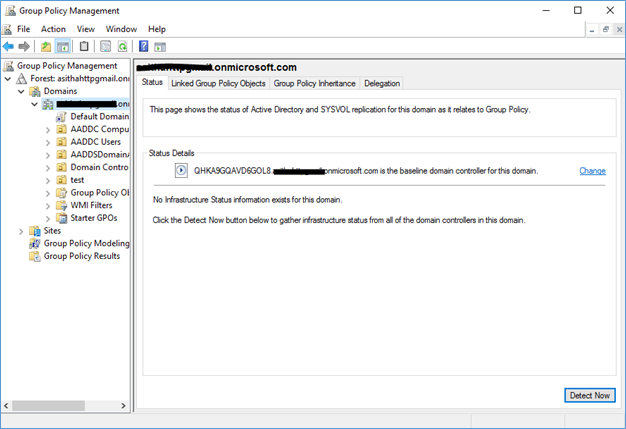
Task: Click the Up One Level folder icon
Action: coord(46,47)
